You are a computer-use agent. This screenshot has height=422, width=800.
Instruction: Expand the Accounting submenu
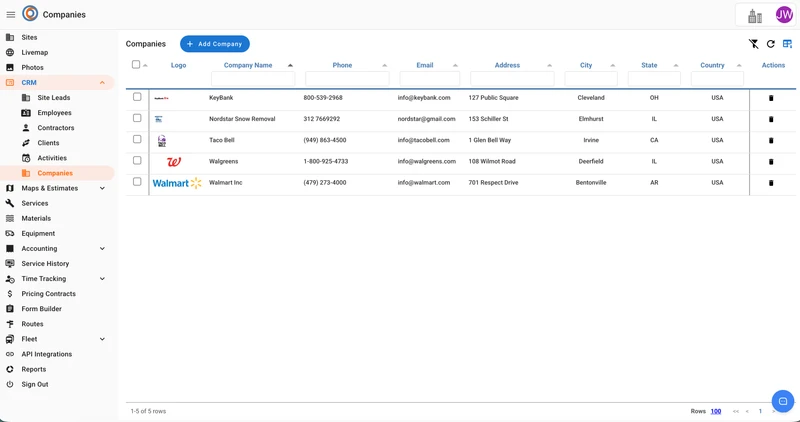[x=102, y=249]
